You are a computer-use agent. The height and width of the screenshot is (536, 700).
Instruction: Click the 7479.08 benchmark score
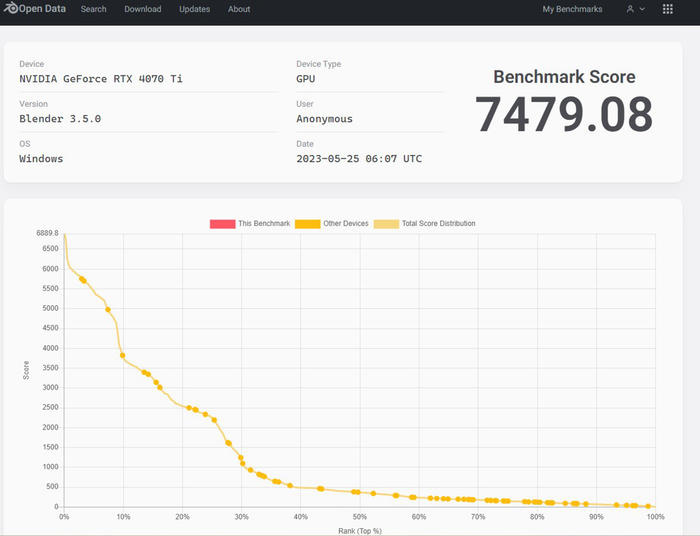point(564,114)
